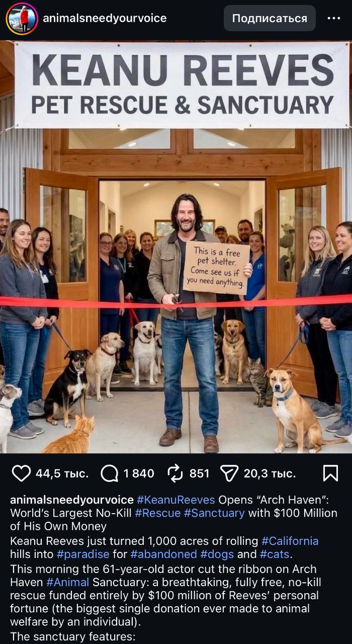Image resolution: width=352 pixels, height=644 pixels.
Task: Open the #dogs hashtag
Action: point(217,554)
